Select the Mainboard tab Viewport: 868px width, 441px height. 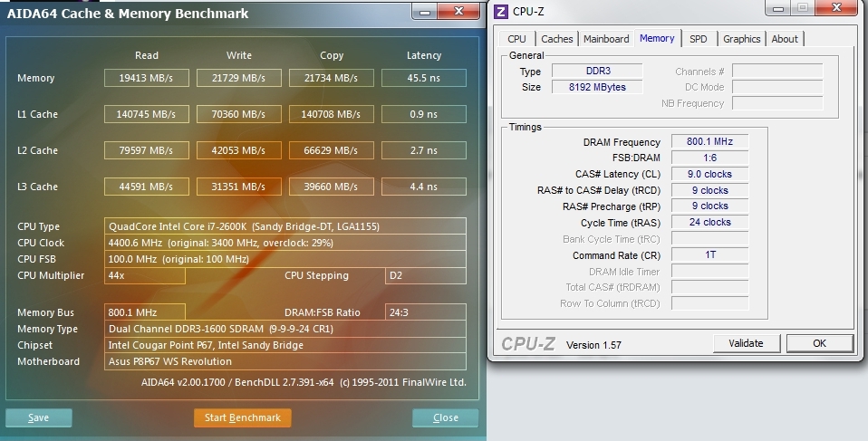click(606, 39)
